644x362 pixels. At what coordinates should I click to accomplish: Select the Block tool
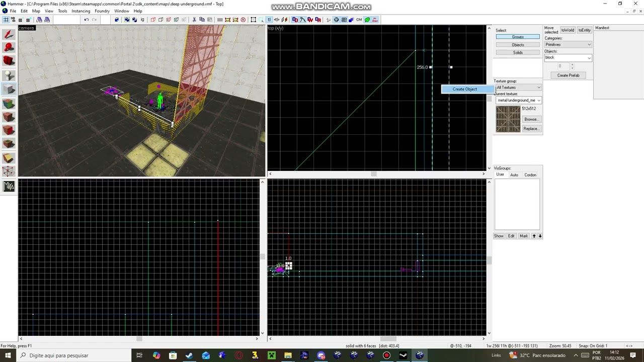(9, 89)
